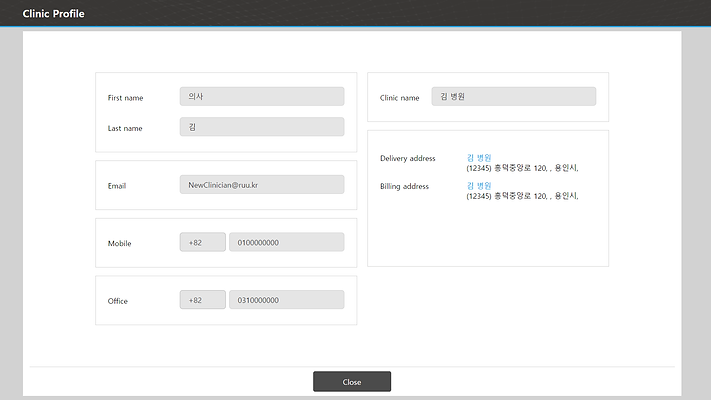The image size is (711, 400).
Task: Click the First name label
Action: (126, 98)
